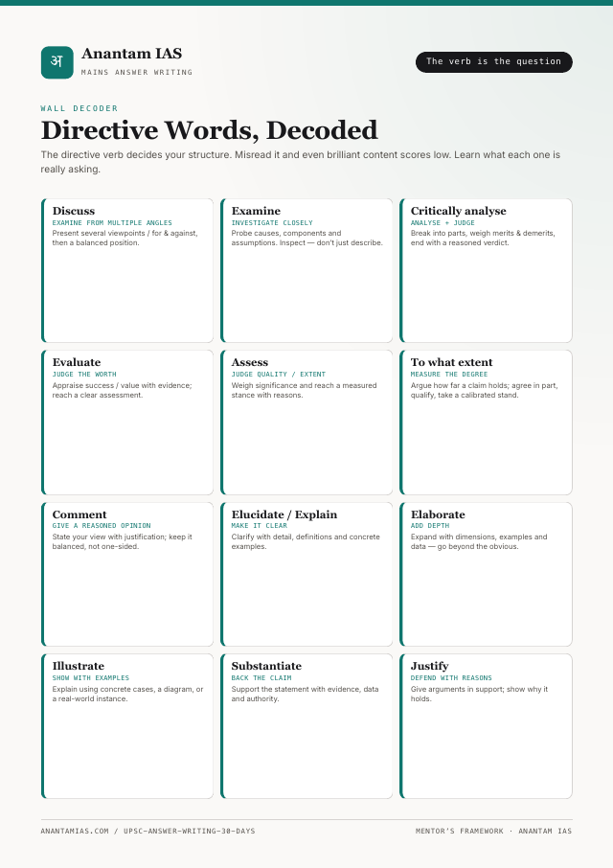Click the Examine card title
This screenshot has width=613, height=868.
coord(256,211)
